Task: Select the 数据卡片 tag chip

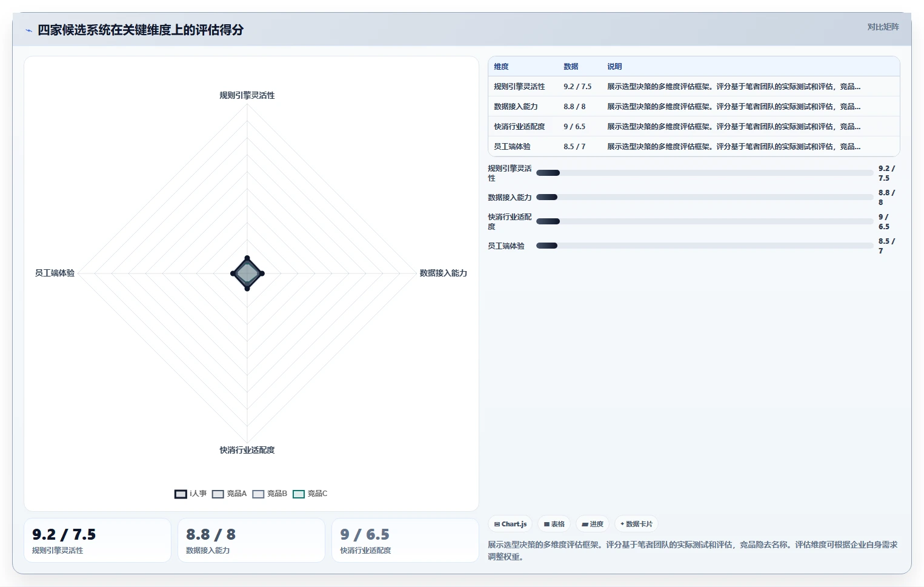Action: [636, 524]
